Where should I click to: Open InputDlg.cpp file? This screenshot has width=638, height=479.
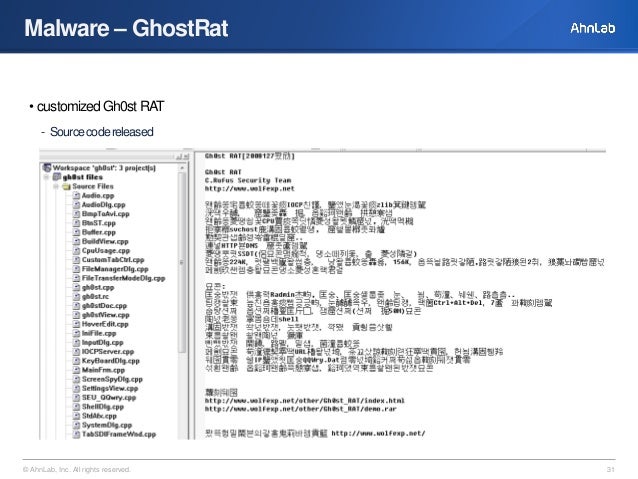[x=103, y=343]
